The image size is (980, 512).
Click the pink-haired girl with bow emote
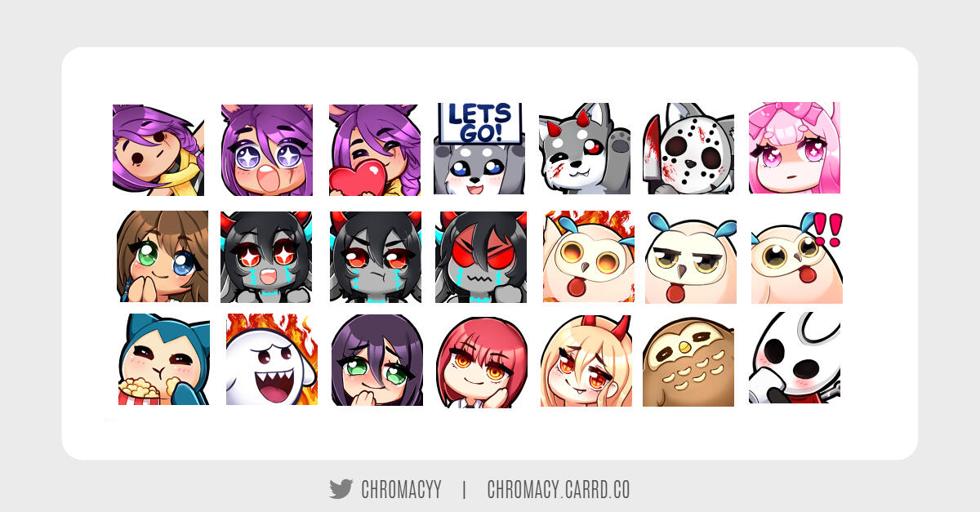point(795,148)
